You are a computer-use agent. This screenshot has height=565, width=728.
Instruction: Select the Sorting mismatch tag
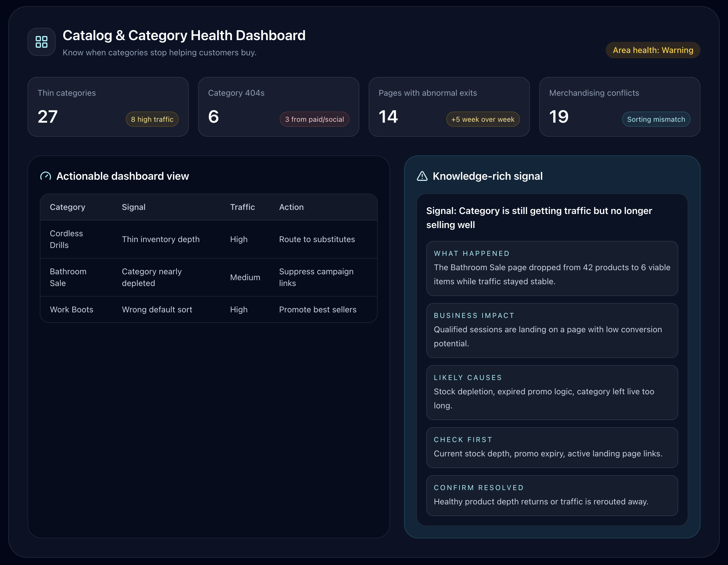tap(656, 119)
